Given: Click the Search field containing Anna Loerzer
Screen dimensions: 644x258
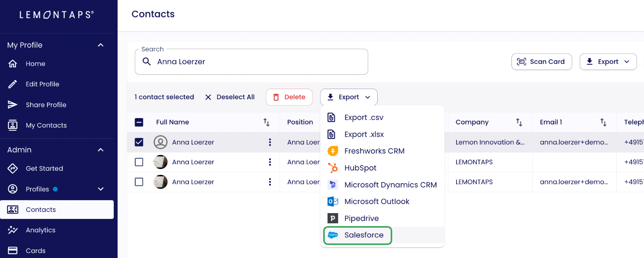Looking at the screenshot, I should (251, 61).
